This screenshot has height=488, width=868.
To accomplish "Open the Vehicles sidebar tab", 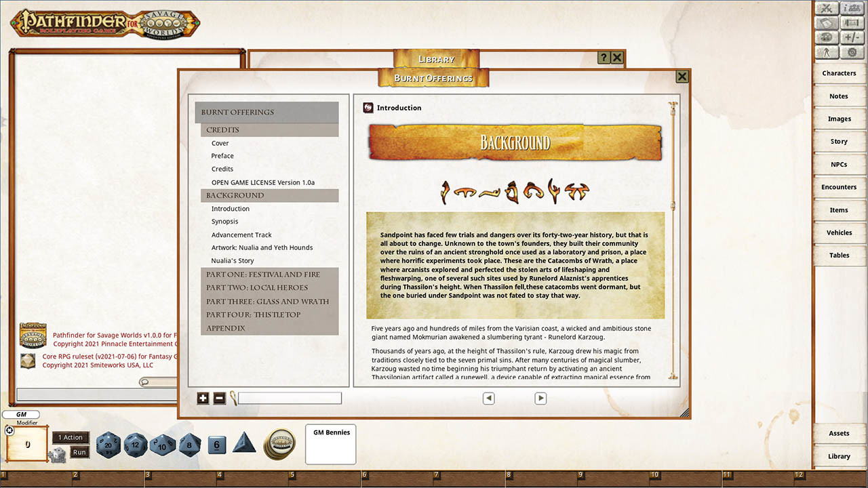I will (x=839, y=232).
